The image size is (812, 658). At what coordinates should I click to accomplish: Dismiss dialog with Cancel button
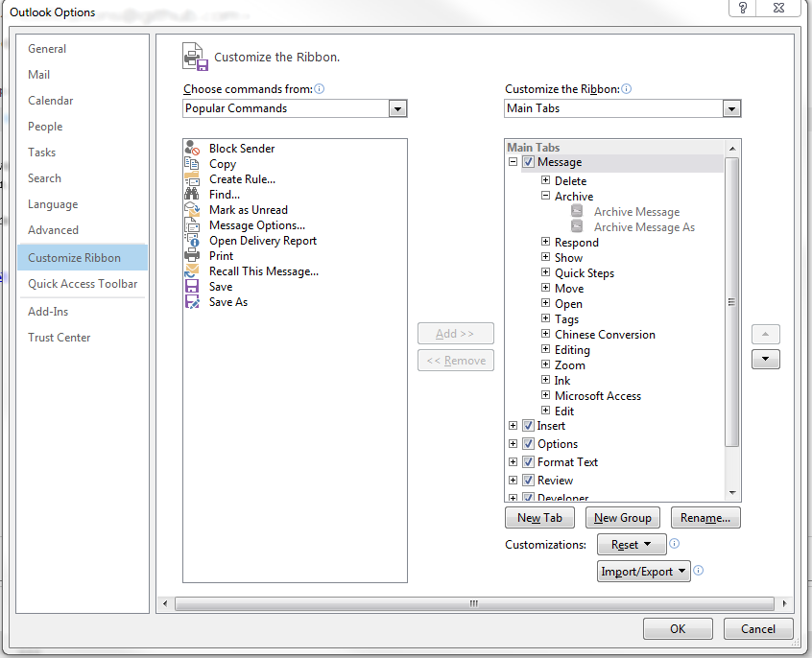pos(758,629)
